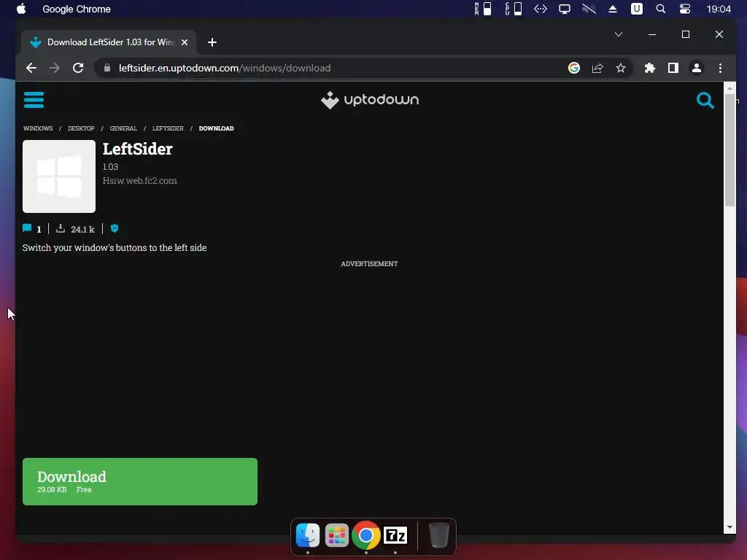Image resolution: width=747 pixels, height=560 pixels.
Task: Reload the page with the refresh icon
Action: coord(78,68)
